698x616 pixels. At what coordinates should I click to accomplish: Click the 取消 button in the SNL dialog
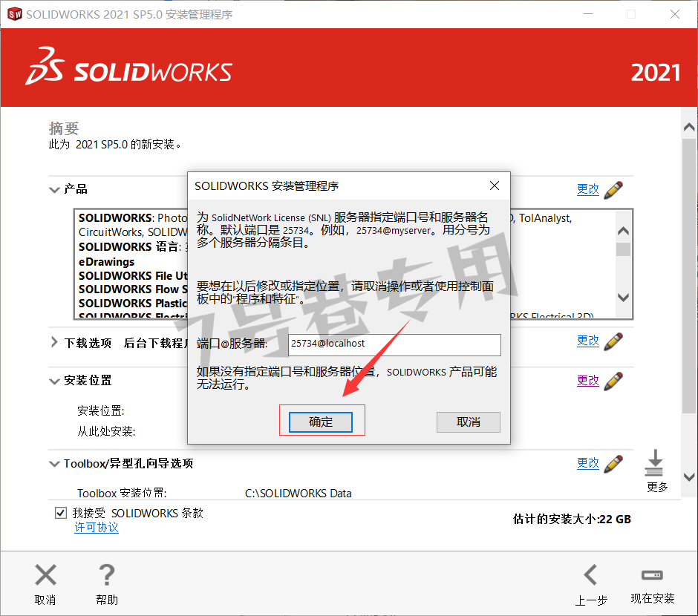pos(469,422)
